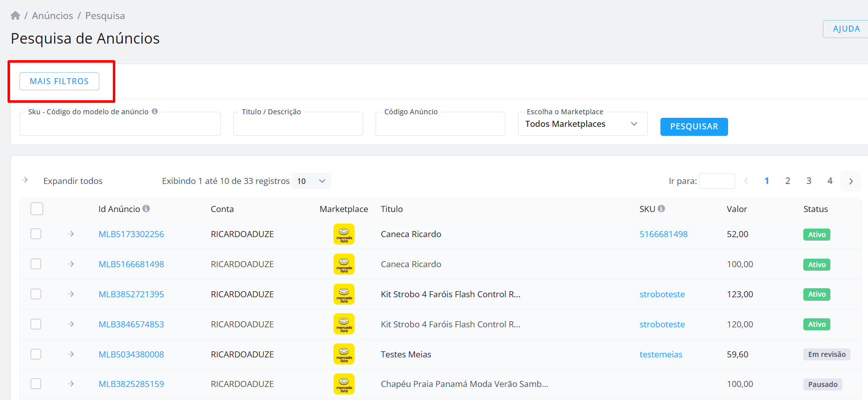This screenshot has width=868, height=400.
Task: Go to results page 3
Action: tap(809, 181)
